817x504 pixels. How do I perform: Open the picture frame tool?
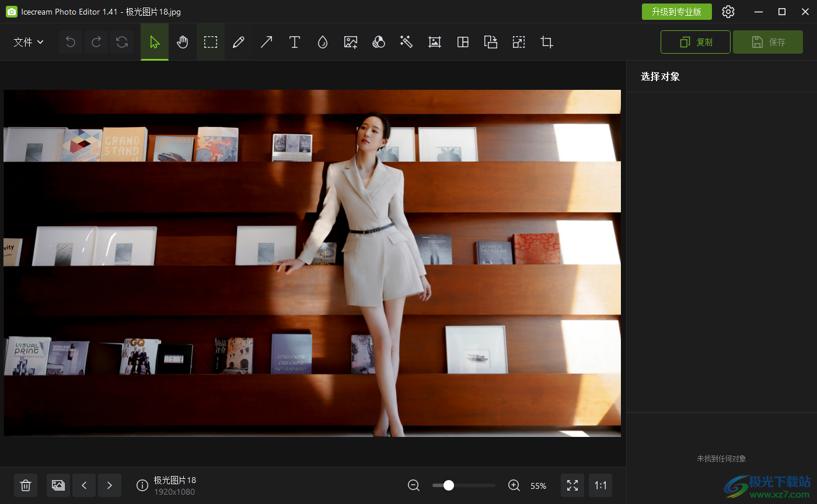pyautogui.click(x=435, y=42)
